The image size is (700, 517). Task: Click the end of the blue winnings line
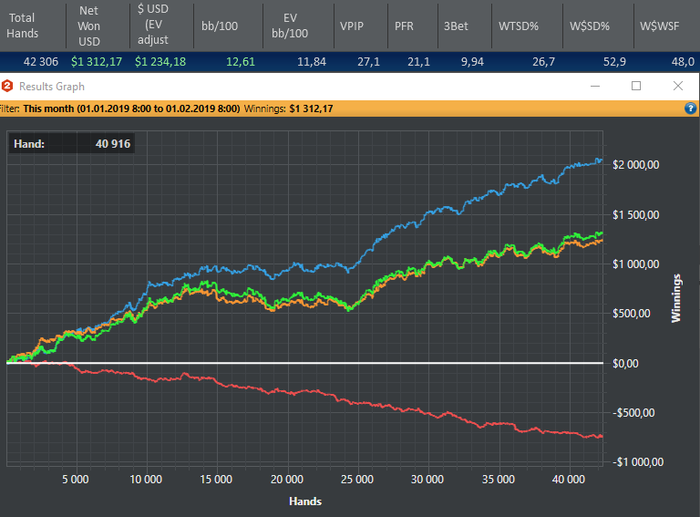point(601,160)
